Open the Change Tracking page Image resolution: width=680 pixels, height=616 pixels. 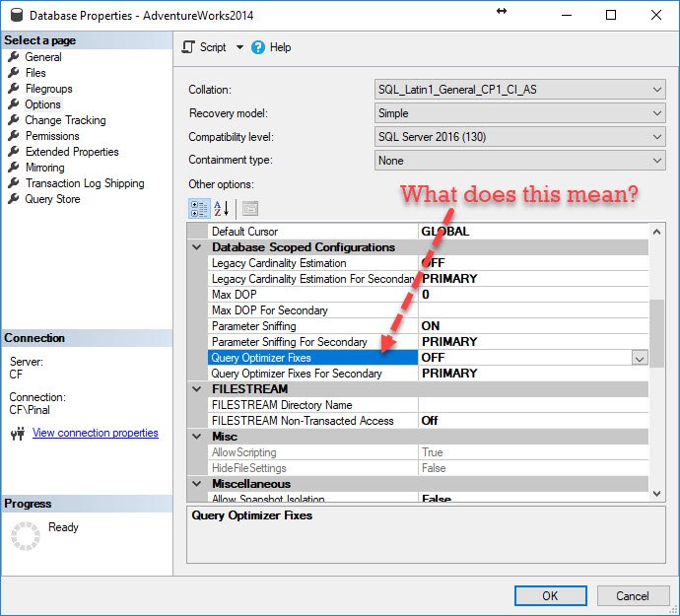pyautogui.click(x=65, y=120)
